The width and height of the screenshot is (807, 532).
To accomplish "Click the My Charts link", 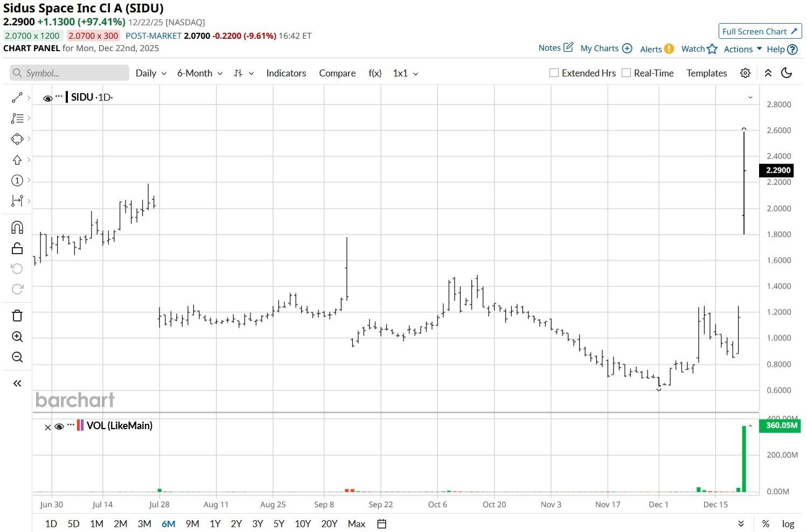I will point(600,48).
